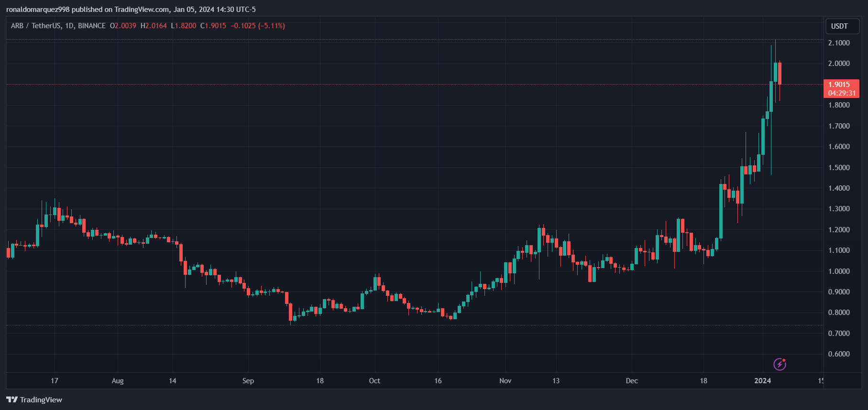The image size is (868, 410).
Task: Click the 2024 date label
Action: 762,381
